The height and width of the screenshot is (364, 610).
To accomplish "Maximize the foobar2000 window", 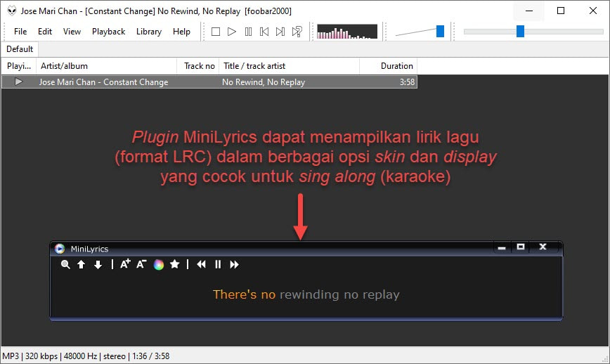I will (x=561, y=11).
